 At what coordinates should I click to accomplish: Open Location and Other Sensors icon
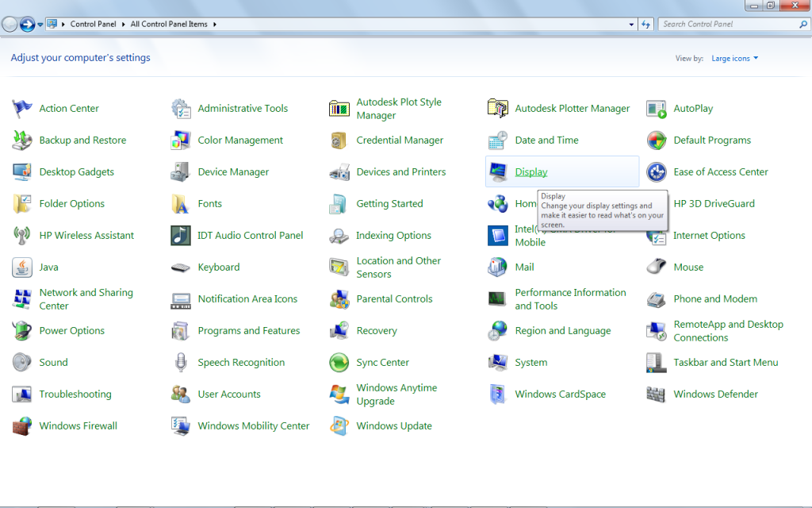pos(339,267)
